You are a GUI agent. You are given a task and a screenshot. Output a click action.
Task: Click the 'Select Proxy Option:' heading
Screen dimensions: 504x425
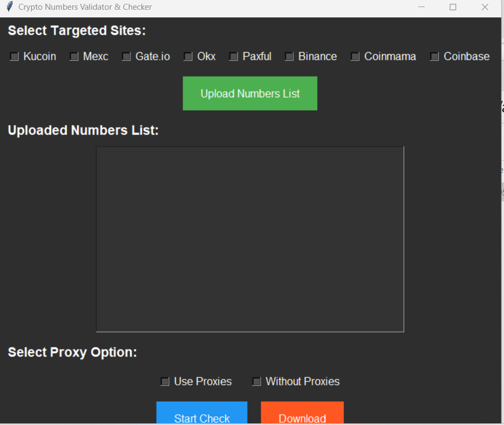[x=72, y=352]
